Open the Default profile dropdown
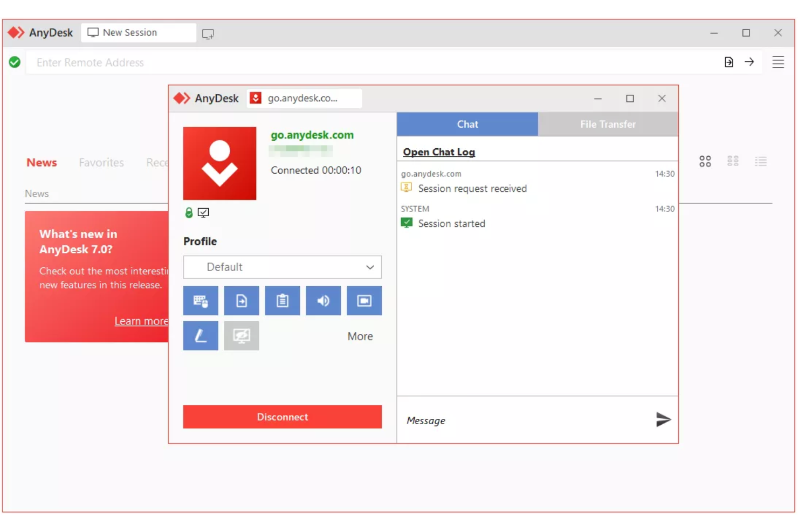 (283, 267)
